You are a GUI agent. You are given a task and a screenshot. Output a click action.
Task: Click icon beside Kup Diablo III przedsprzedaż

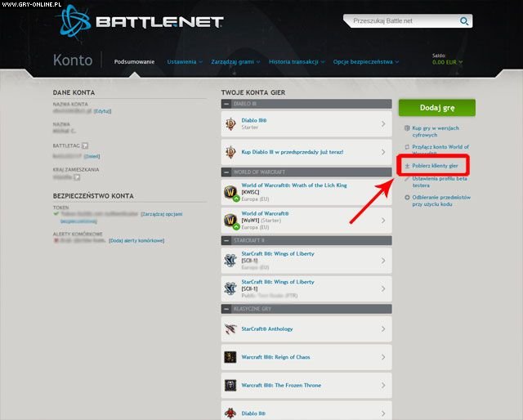(230, 152)
